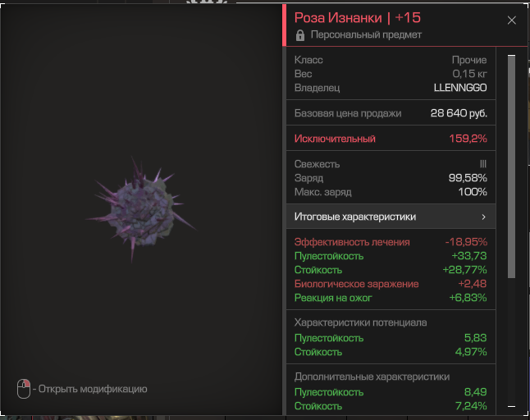Click the chevron arrow on Итоговые характеристики
This screenshot has width=530, height=420.
483,217
